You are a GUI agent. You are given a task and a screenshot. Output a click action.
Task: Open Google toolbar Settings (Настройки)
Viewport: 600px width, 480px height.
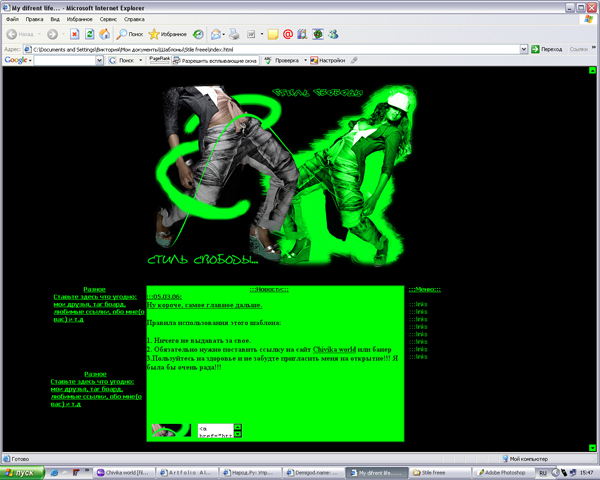pos(328,60)
